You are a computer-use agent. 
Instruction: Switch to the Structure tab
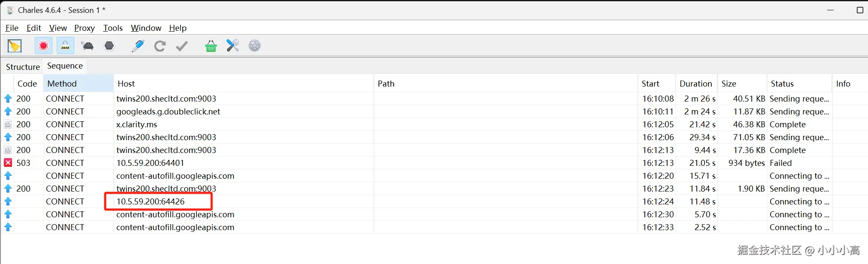click(23, 67)
